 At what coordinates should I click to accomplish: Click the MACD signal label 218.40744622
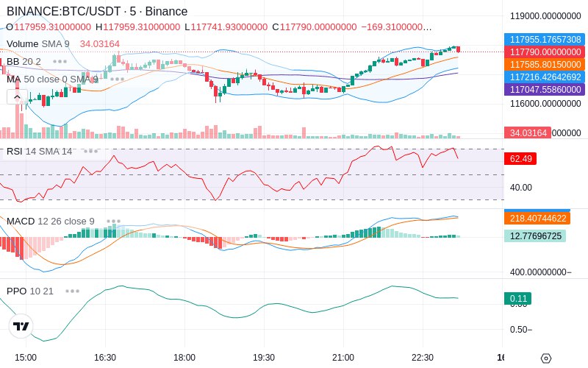click(537, 218)
